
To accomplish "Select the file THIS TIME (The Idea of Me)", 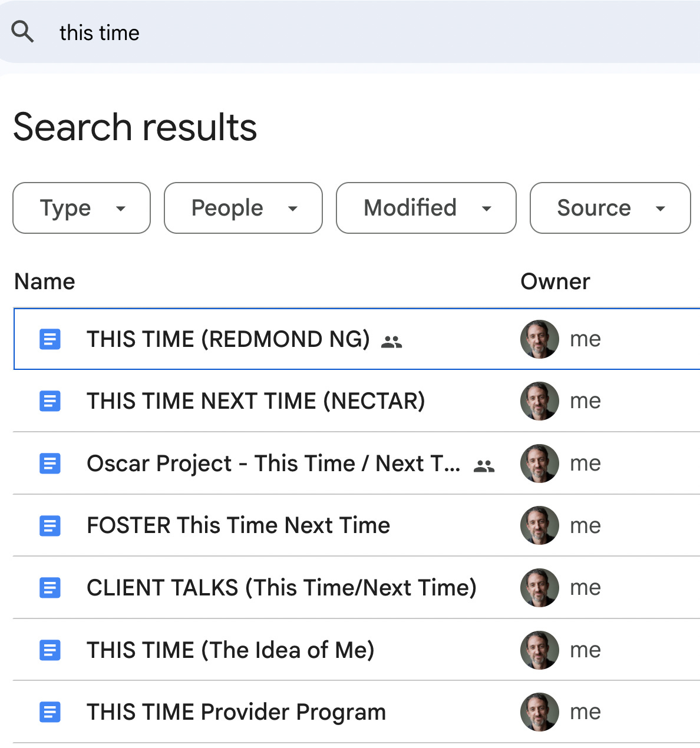I will pyautogui.click(x=230, y=650).
